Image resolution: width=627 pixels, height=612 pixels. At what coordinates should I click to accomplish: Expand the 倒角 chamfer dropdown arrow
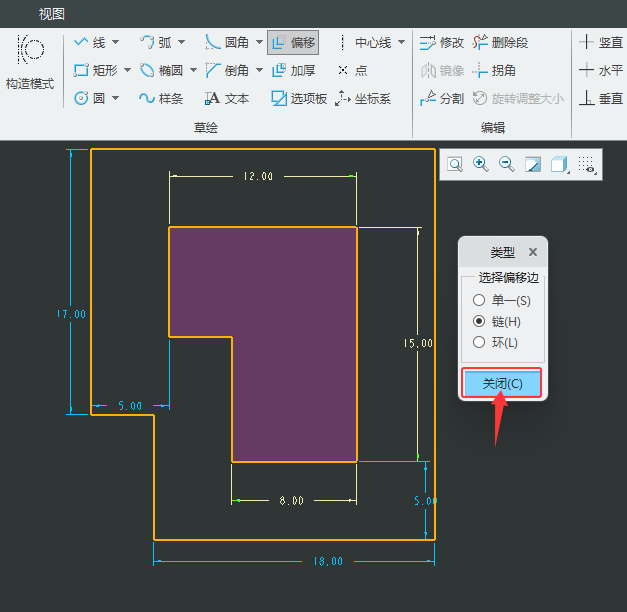click(x=259, y=70)
